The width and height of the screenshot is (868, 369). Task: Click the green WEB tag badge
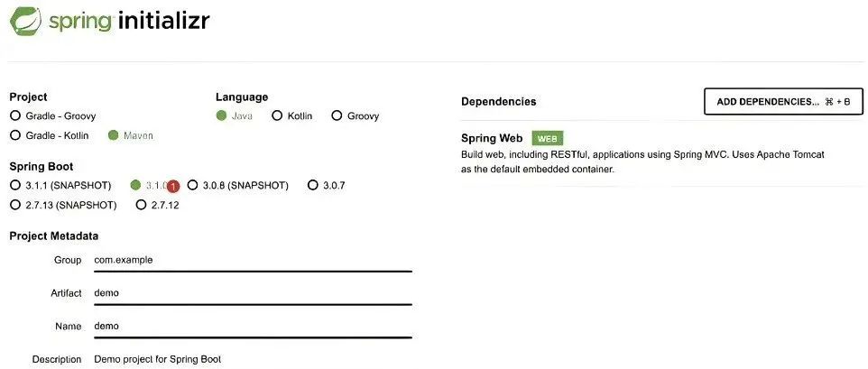coord(547,139)
